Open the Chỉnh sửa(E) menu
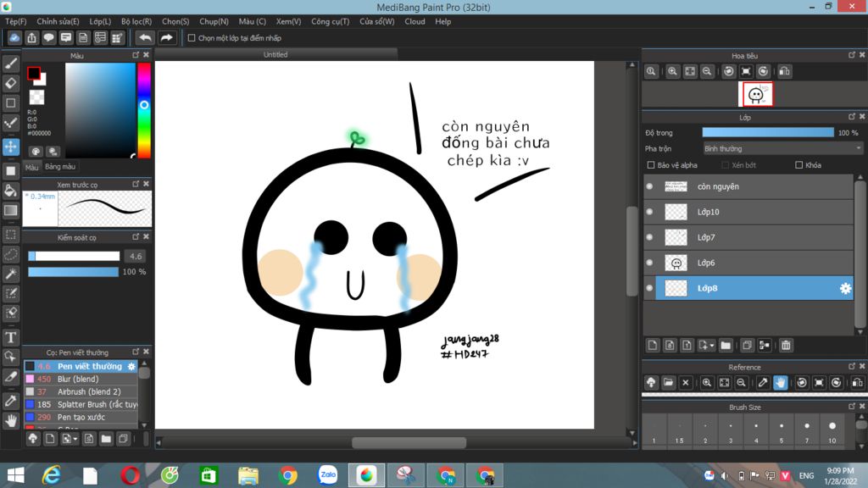The image size is (868, 488). coord(58,21)
